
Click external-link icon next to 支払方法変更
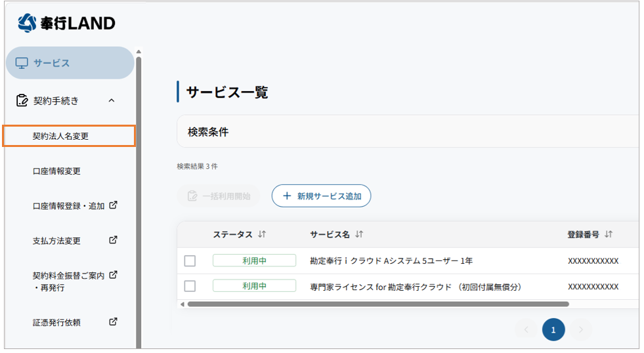[x=113, y=239]
